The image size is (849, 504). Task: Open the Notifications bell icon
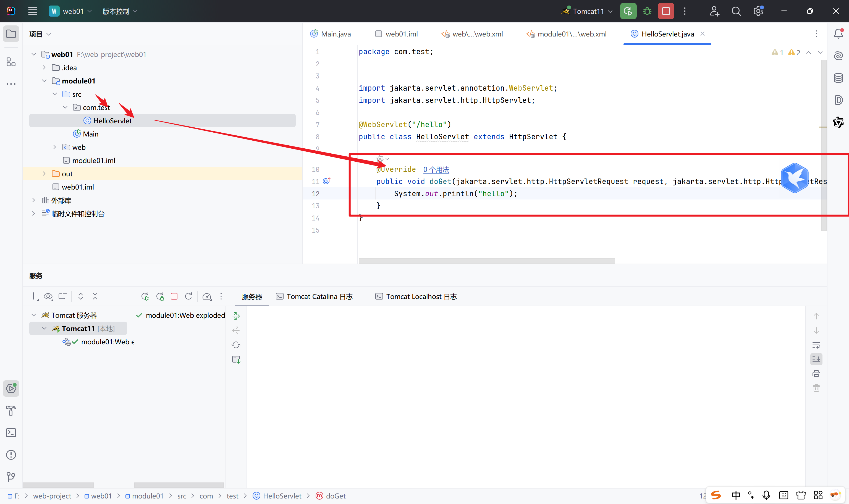click(x=838, y=34)
